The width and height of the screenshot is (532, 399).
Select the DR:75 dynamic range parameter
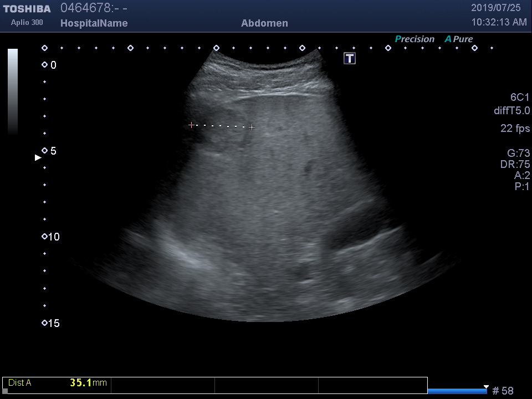(515, 165)
